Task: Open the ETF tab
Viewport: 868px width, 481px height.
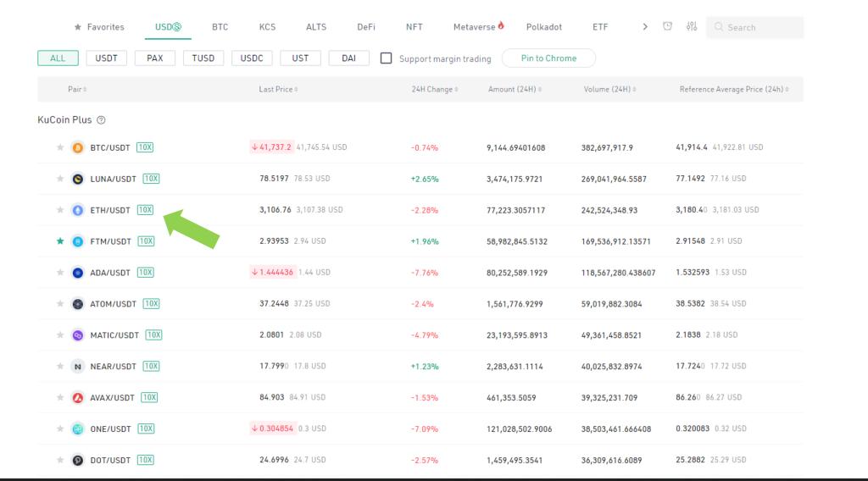Action: click(x=600, y=26)
